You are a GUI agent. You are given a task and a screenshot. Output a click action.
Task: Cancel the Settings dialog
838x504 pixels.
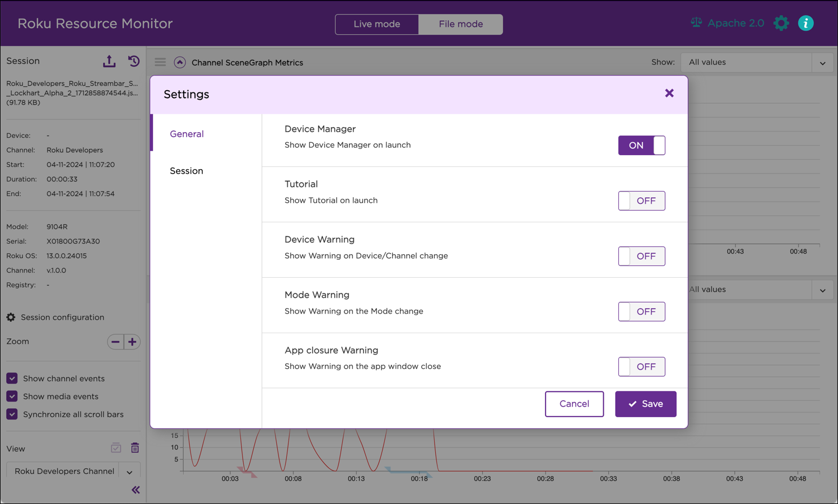point(574,404)
